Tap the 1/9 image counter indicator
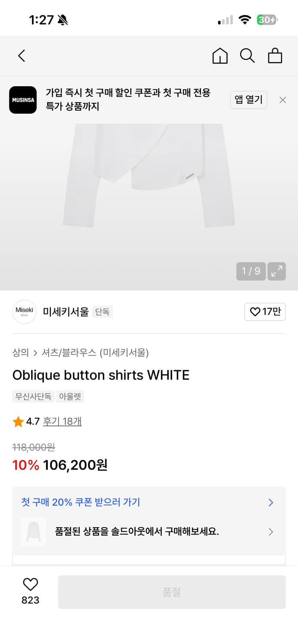 coord(250,271)
